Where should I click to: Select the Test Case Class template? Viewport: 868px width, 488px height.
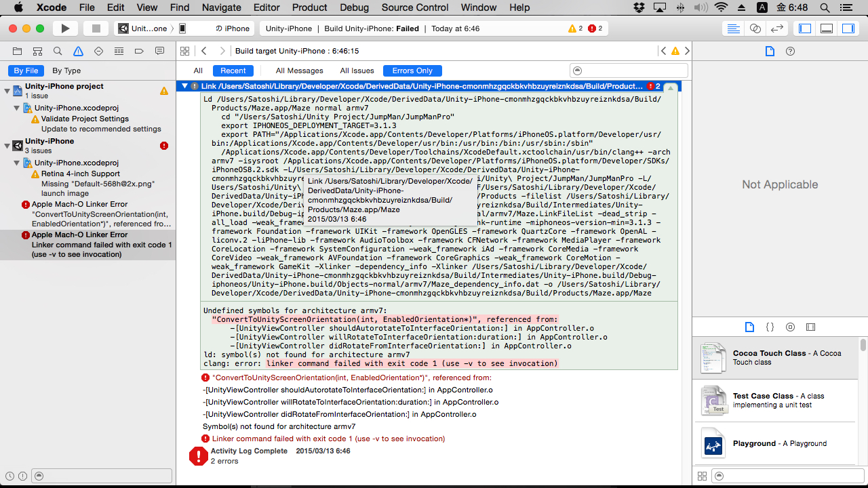coord(775,400)
